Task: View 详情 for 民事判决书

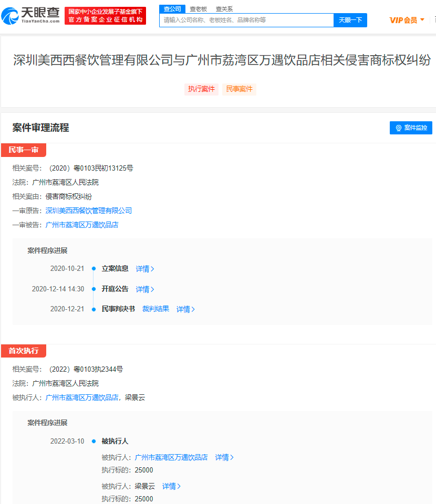Action: [185, 309]
